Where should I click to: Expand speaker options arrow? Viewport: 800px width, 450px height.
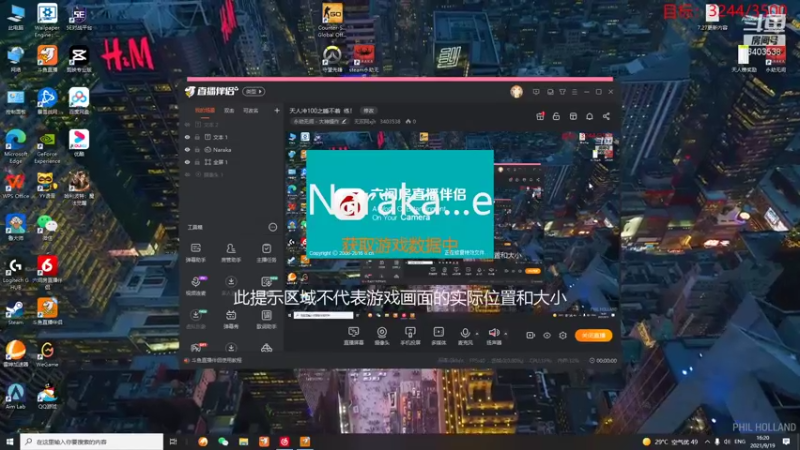pos(506,334)
